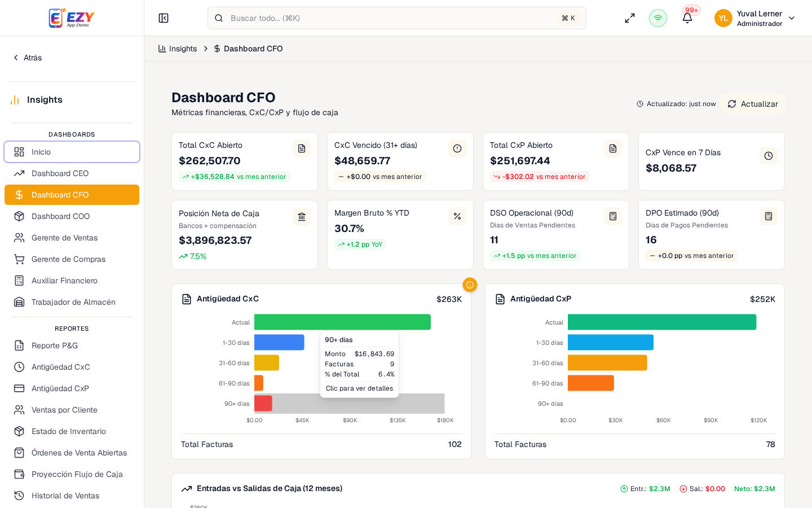812x508 pixels.
Task: Click the Sal.: $0.00 legend entry
Action: pos(702,489)
